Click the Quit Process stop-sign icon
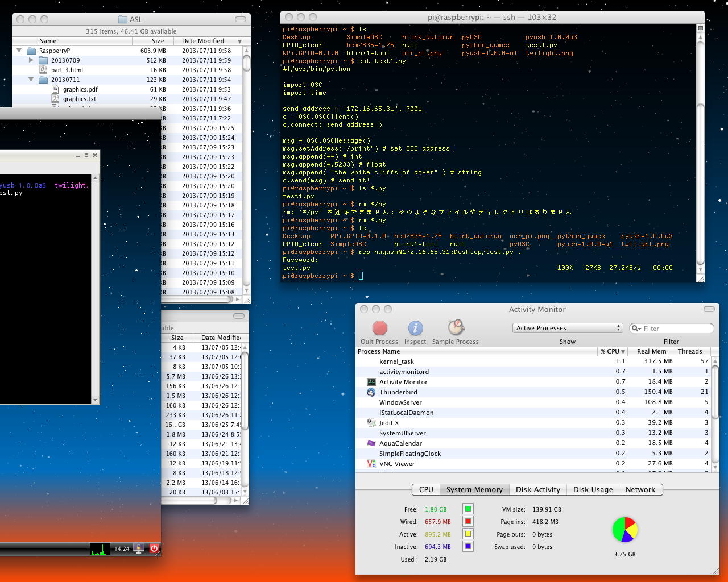Image resolution: width=728 pixels, height=582 pixels. coord(379,329)
